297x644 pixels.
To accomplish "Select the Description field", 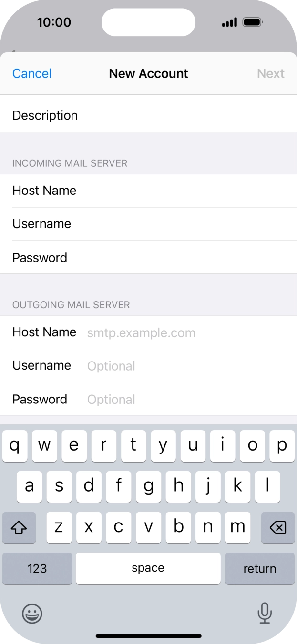I will click(x=148, y=115).
